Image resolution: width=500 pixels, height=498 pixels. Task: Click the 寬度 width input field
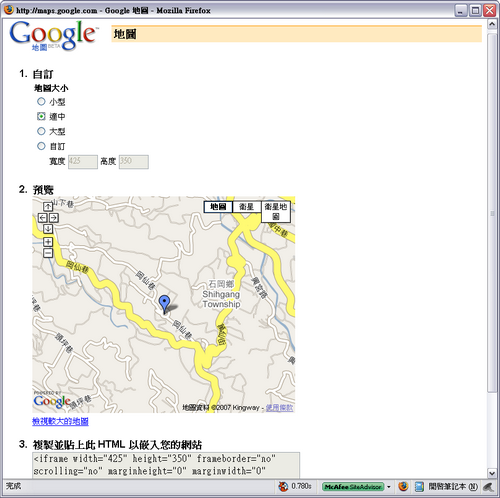click(83, 162)
